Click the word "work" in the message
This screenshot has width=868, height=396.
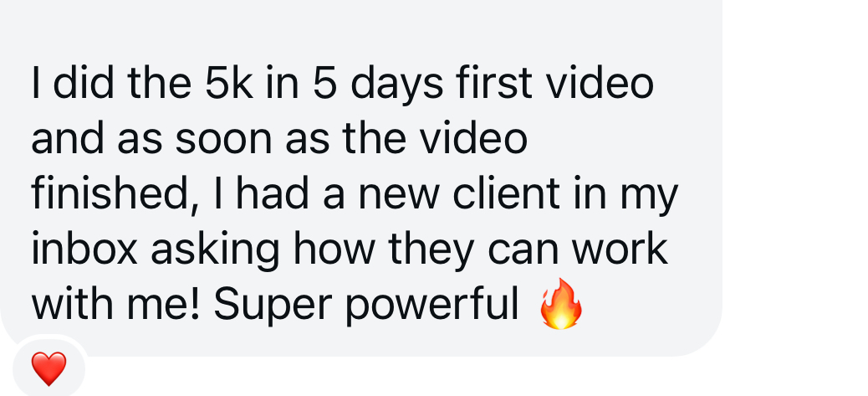pyautogui.click(x=620, y=248)
